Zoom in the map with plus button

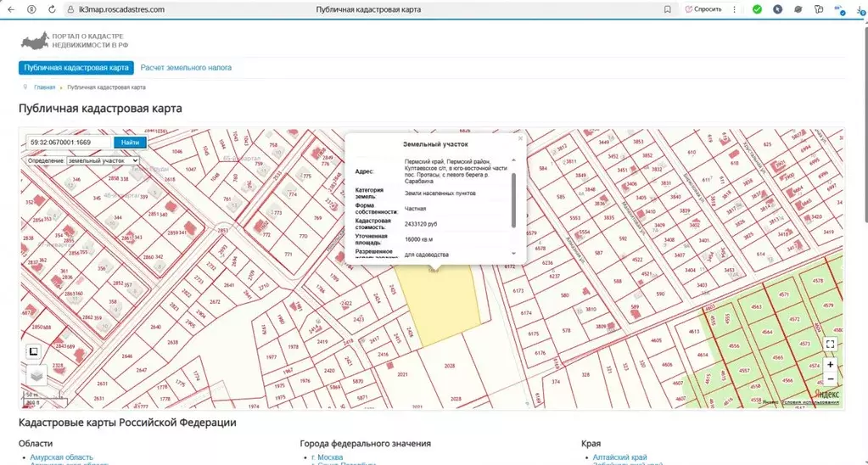click(830, 365)
